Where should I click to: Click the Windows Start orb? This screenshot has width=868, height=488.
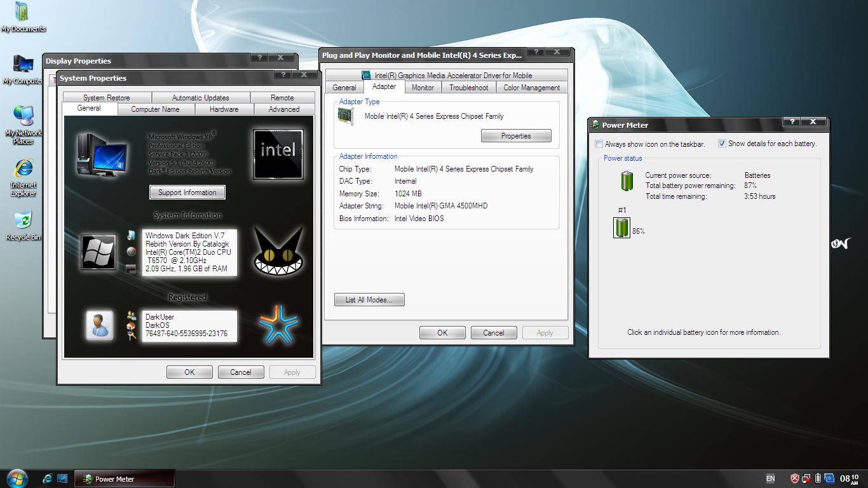17,478
